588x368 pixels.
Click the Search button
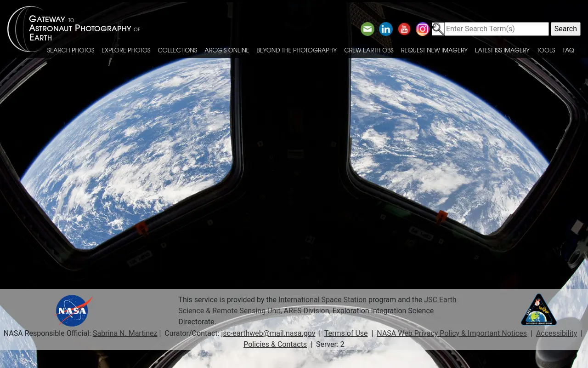[565, 29]
